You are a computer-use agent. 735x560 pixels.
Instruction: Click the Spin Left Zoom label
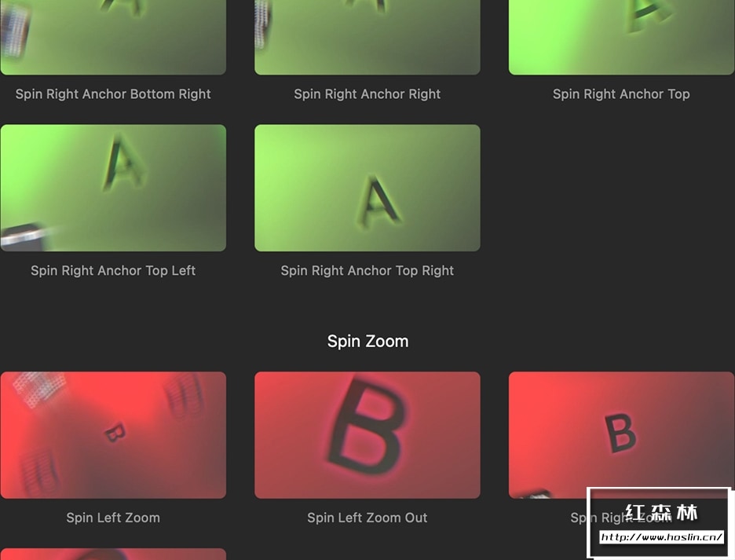point(113,518)
